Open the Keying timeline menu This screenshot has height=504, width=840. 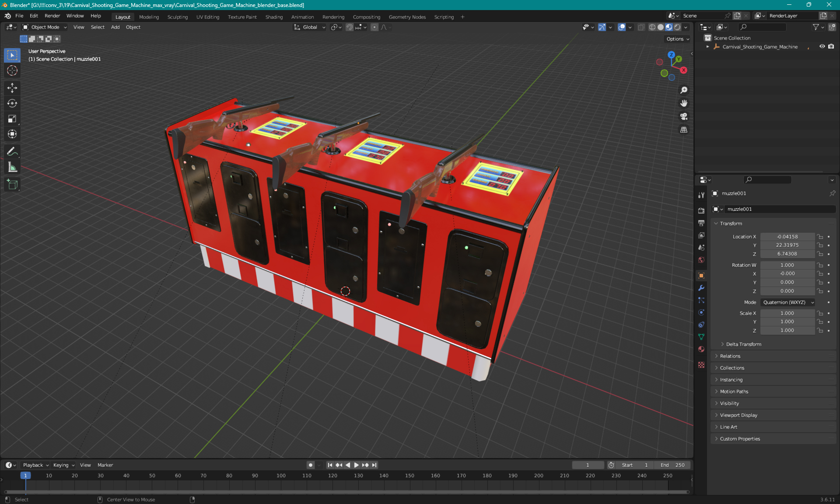click(x=63, y=465)
